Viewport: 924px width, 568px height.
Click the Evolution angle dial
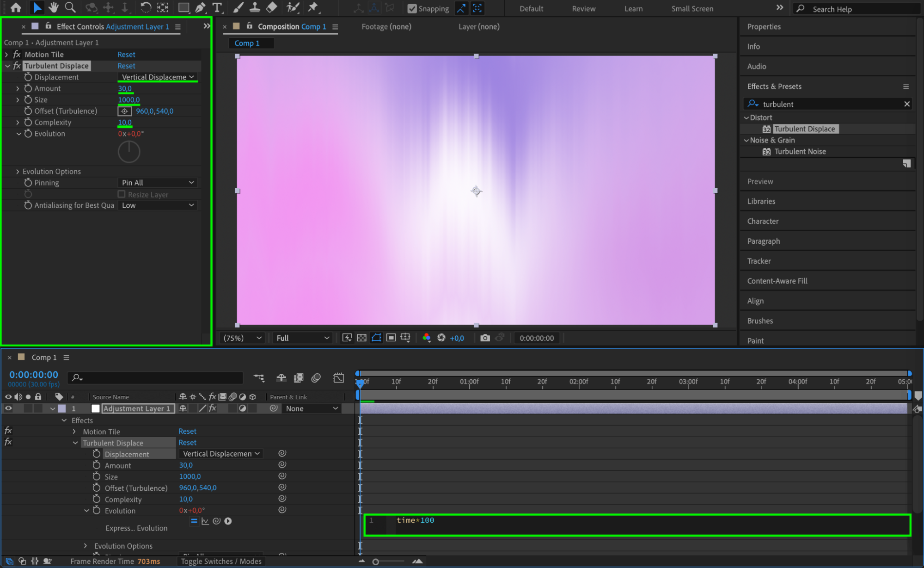pos(129,152)
